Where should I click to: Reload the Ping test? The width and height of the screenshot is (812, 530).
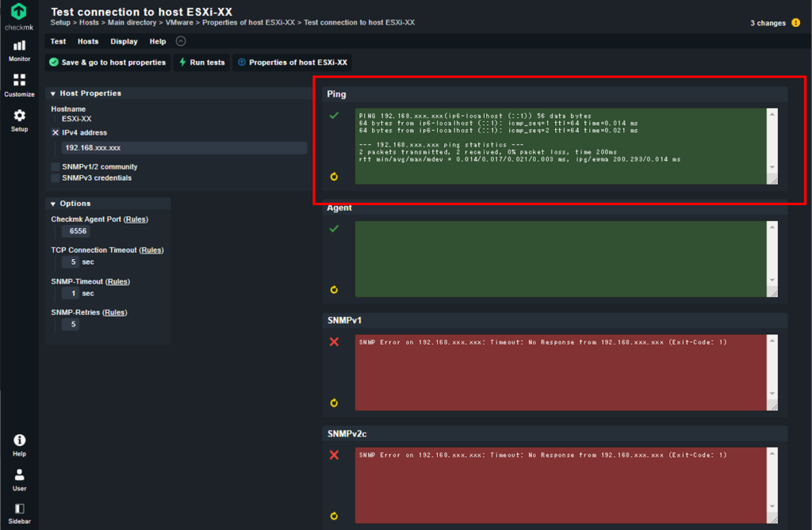pos(334,177)
